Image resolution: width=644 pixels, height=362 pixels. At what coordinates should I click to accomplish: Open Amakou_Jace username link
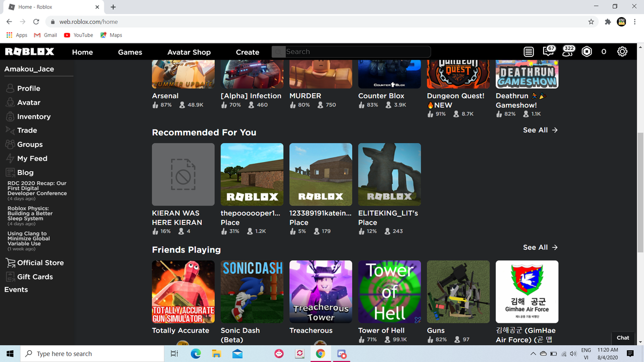(29, 69)
